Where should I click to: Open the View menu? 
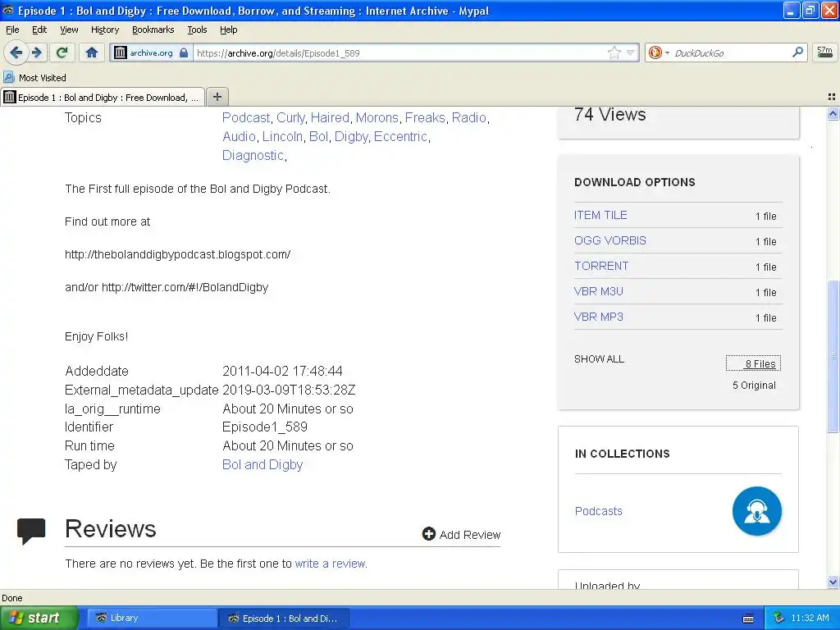click(x=69, y=30)
